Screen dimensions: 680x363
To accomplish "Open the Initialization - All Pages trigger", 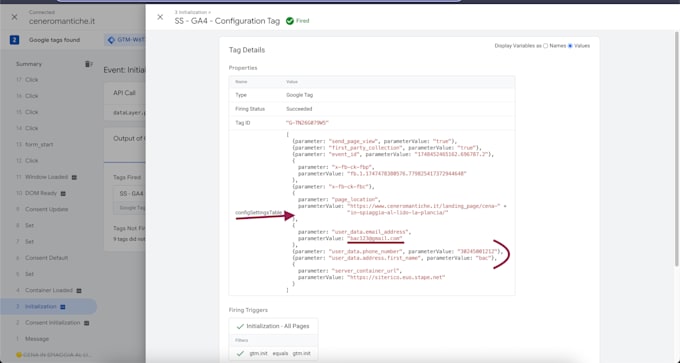I will [273, 326].
